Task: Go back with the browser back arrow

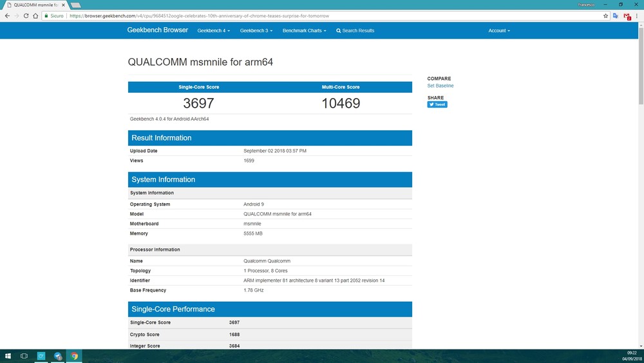Action: [7, 15]
